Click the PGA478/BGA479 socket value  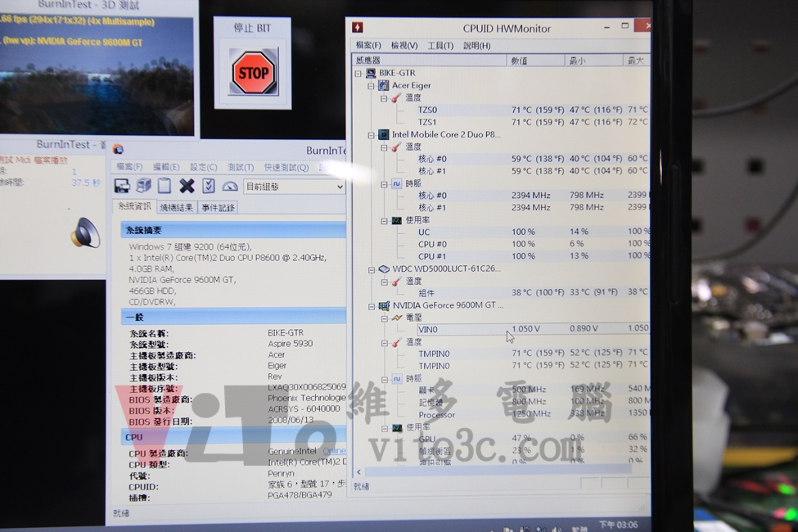(x=300, y=495)
